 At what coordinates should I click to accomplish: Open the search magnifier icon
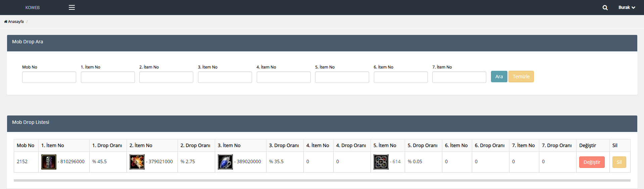(605, 7)
